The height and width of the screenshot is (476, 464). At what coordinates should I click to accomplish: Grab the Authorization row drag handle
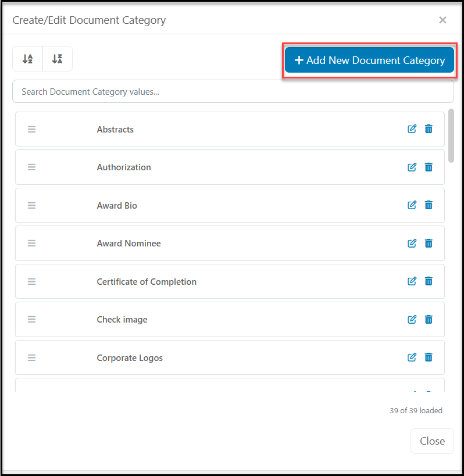coord(31,167)
